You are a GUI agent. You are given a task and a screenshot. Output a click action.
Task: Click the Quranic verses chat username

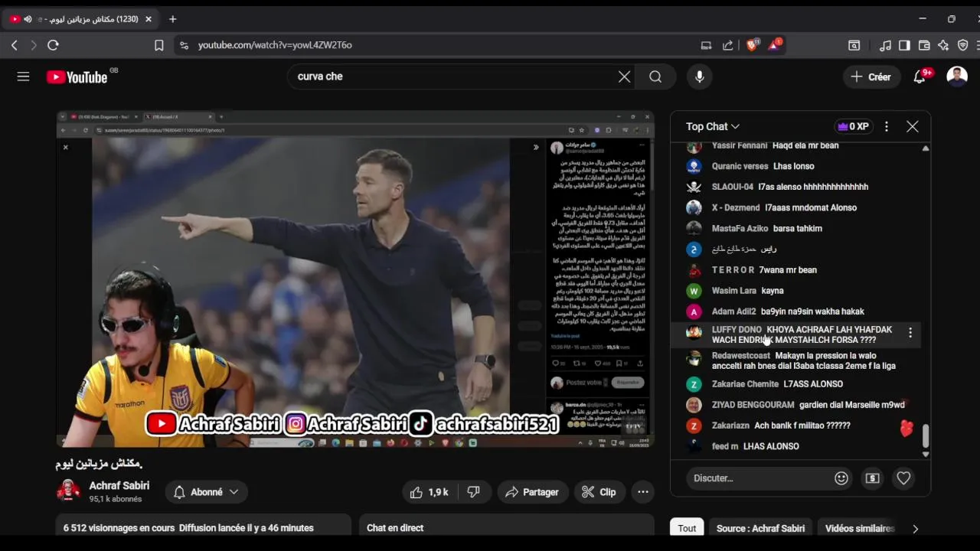740,166
